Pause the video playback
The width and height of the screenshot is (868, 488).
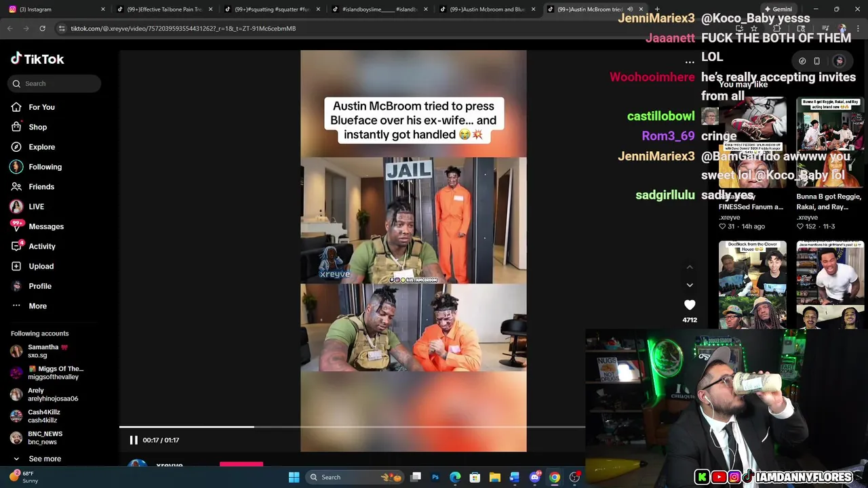click(x=134, y=440)
